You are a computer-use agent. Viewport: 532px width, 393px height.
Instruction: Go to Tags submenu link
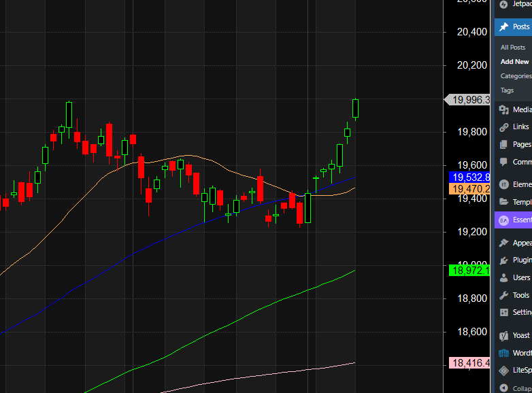coord(507,90)
